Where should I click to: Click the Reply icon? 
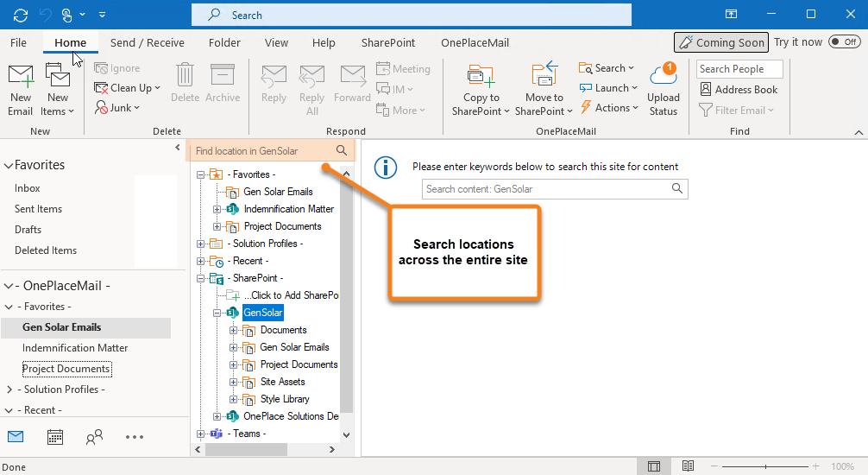coord(274,77)
